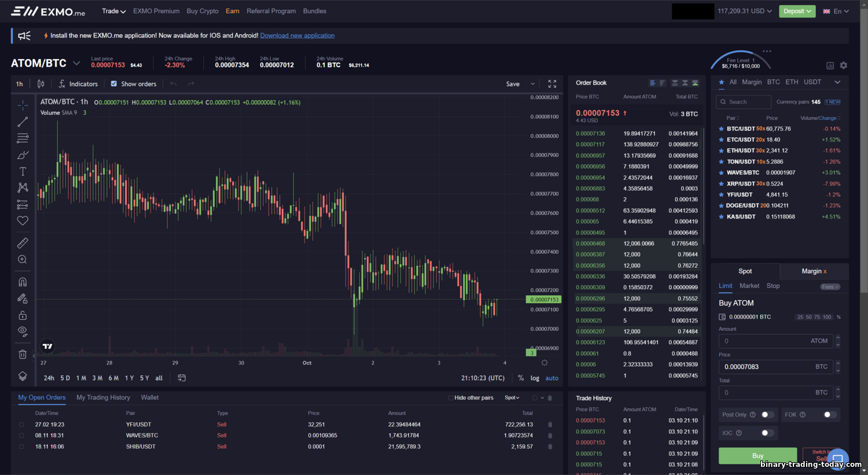The width and height of the screenshot is (868, 475).
Task: Follow the Download new application link
Action: click(x=297, y=35)
